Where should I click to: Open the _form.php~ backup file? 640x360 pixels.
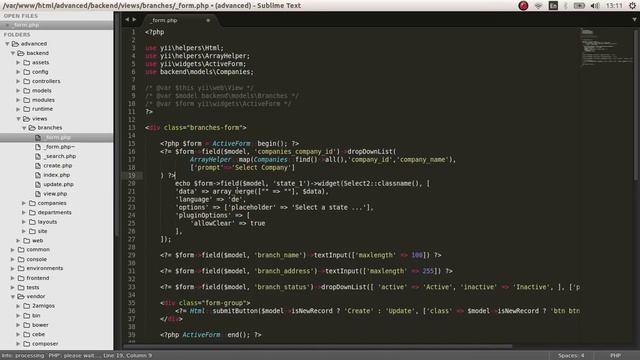[59, 147]
